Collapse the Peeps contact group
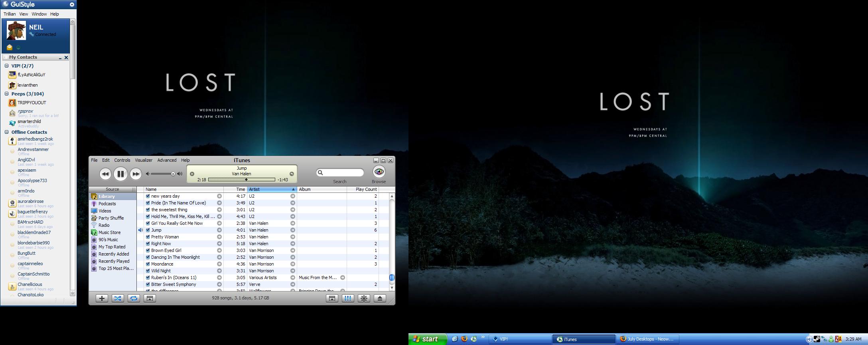This screenshot has height=345, width=868. coord(7,94)
